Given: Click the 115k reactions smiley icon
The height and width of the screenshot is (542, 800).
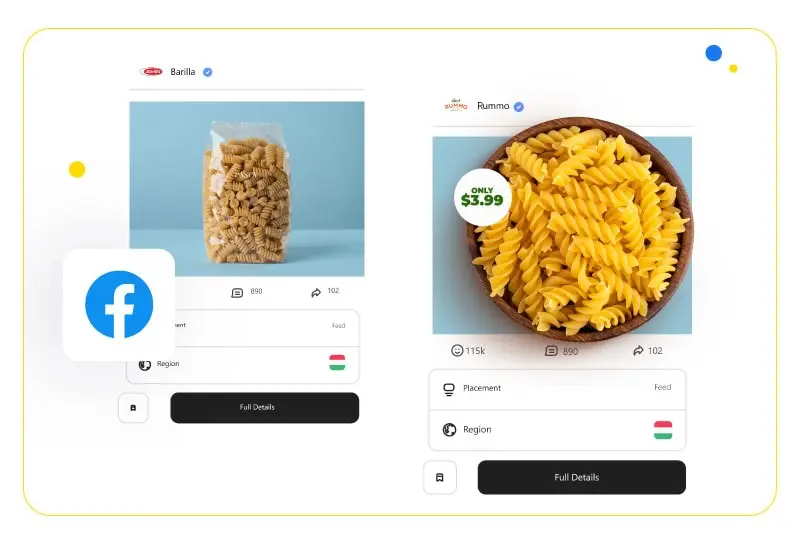Looking at the screenshot, I should [x=457, y=350].
